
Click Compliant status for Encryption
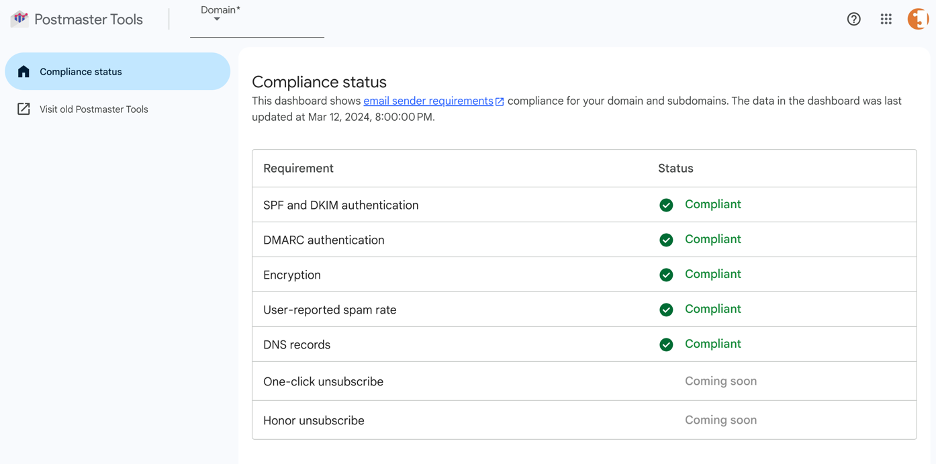[x=713, y=274]
